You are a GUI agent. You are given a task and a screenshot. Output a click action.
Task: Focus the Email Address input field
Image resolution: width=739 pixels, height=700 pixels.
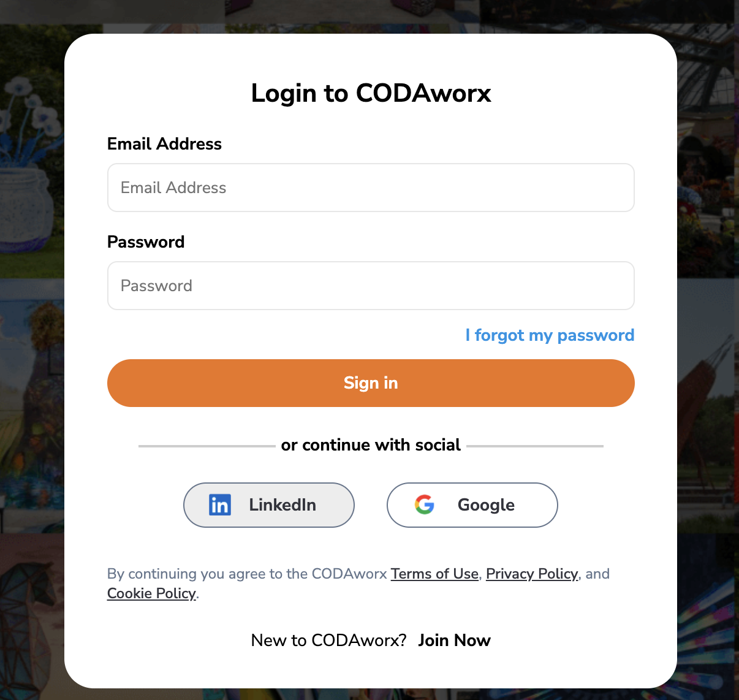point(371,188)
